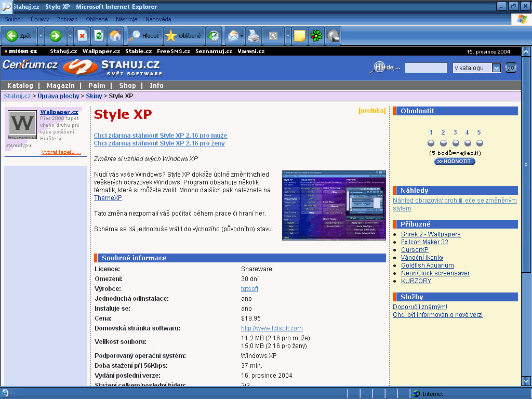Open Goldfish Aquarium related link
Image resolution: width=532 pixels, height=399 pixels.
pyautogui.click(x=428, y=265)
